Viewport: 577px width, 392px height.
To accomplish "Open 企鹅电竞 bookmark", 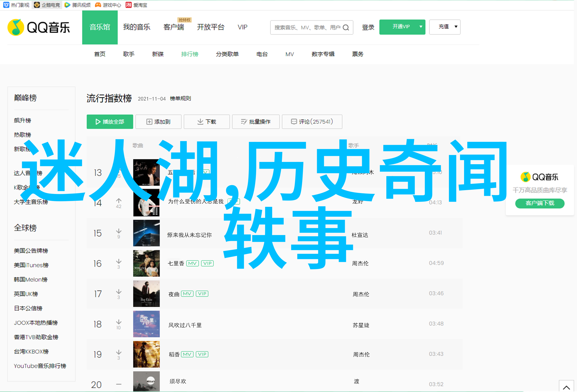I will pyautogui.click(x=47, y=5).
